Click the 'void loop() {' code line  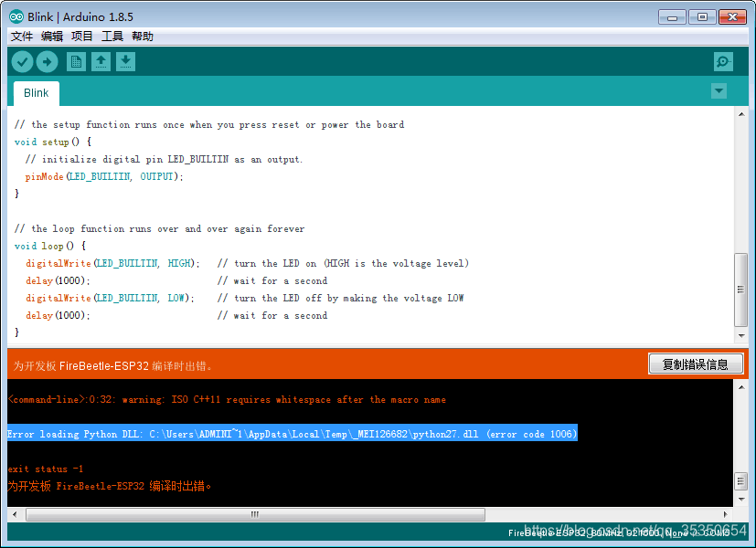point(50,246)
